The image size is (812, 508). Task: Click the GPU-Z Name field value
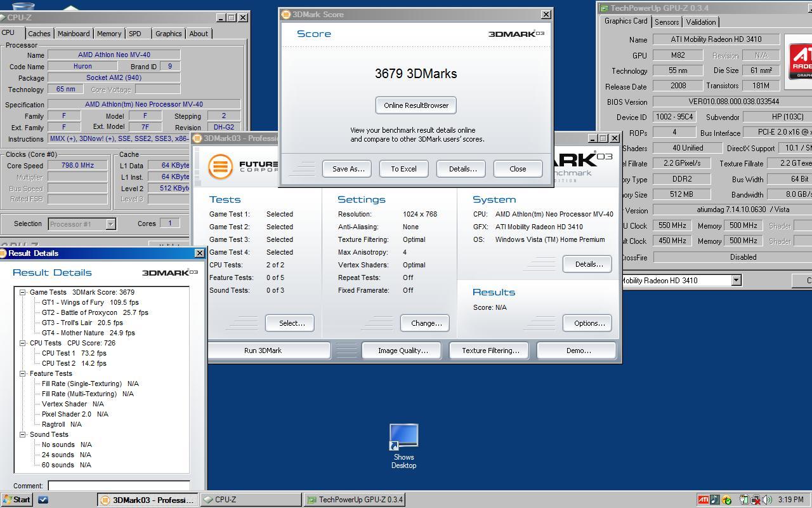(x=716, y=39)
